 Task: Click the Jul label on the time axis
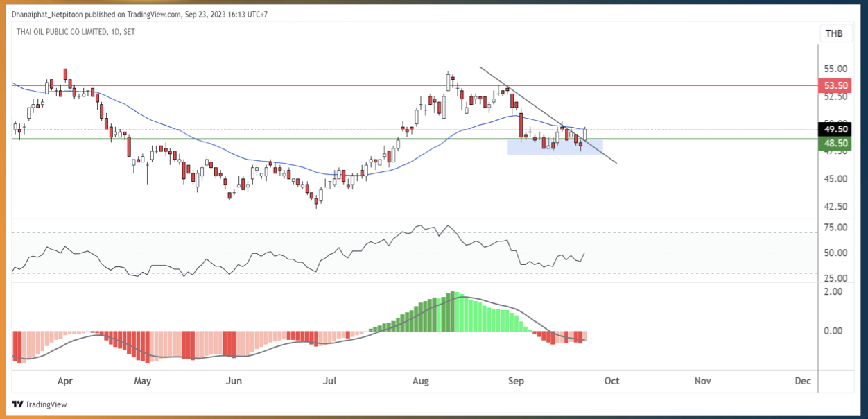pyautogui.click(x=330, y=381)
